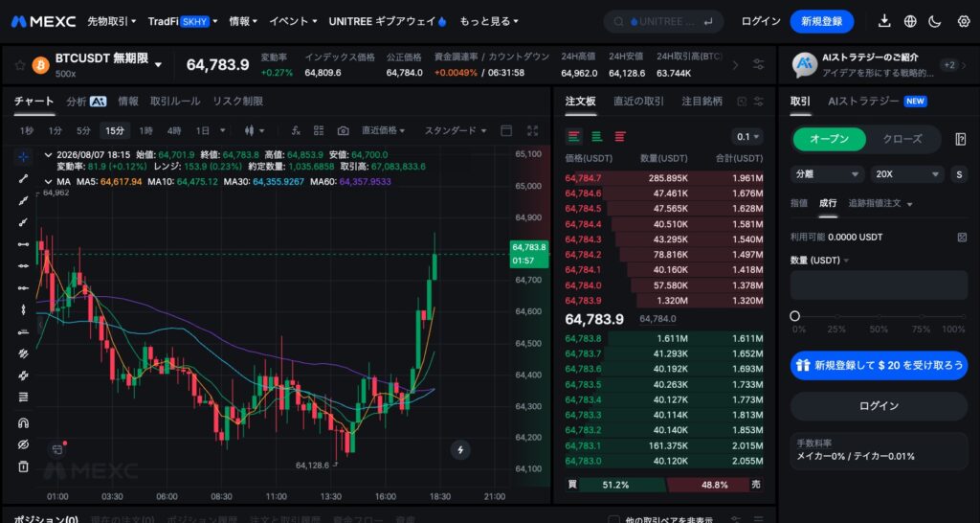Screen dimensions: 980x523
Task: Show combined buy and sell order book
Action: [574, 136]
